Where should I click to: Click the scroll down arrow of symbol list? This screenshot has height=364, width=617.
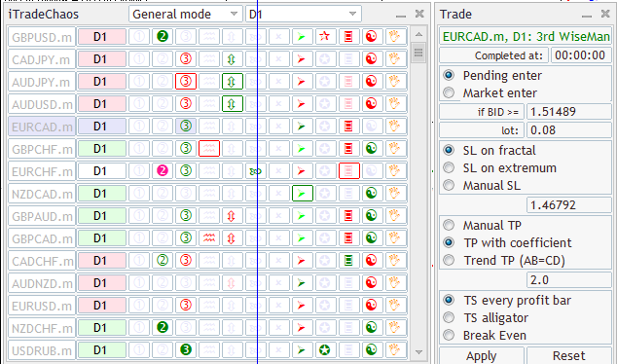[418, 352]
